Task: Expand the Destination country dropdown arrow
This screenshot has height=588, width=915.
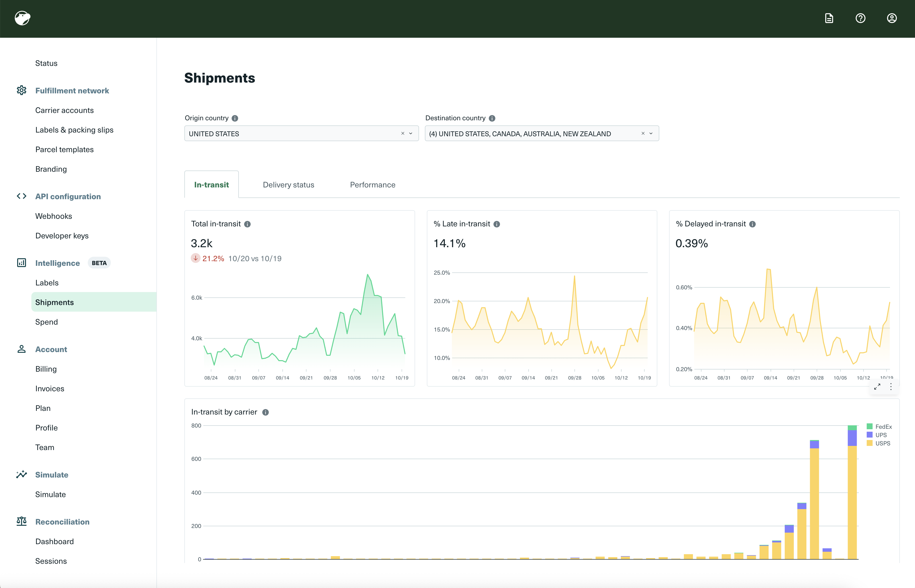Action: [651, 134]
